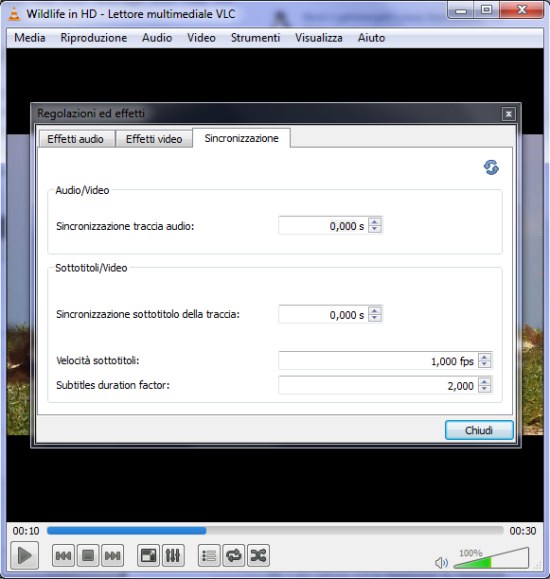Decrease subtitle track synchronization value
This screenshot has height=579, width=550.
coord(375,318)
